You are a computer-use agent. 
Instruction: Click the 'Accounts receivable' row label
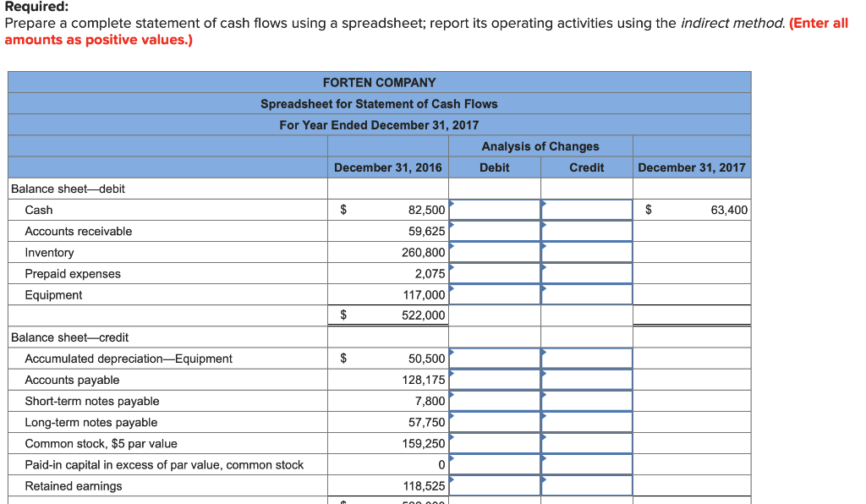coord(79,232)
